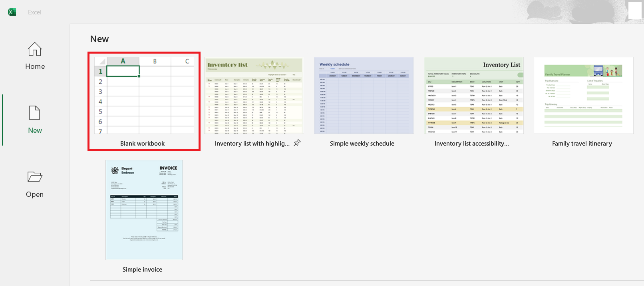The image size is (644, 286).
Task: Open the Home section icon
Action: click(x=35, y=49)
